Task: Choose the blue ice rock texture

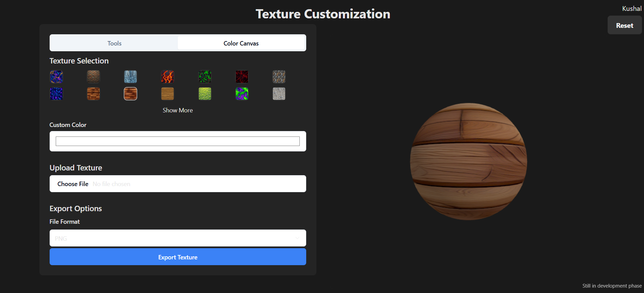Action: (x=130, y=77)
